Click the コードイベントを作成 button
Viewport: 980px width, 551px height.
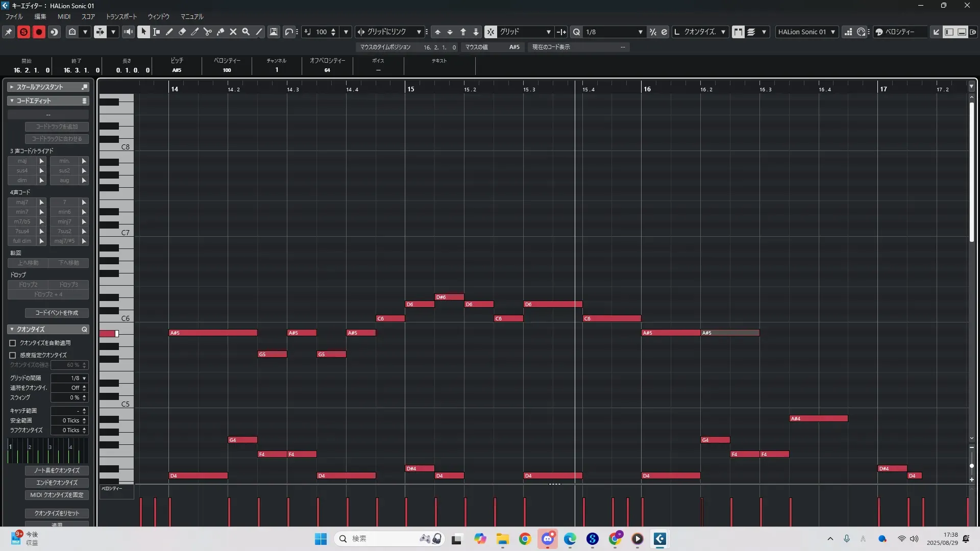coord(57,313)
